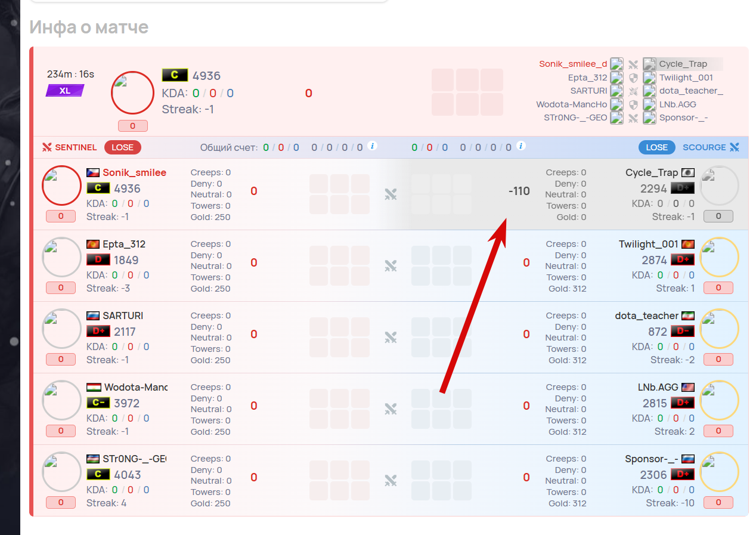The height and width of the screenshot is (535, 756).
Task: Click Sonik_smilee's hero avatar in player row
Action: point(61,185)
